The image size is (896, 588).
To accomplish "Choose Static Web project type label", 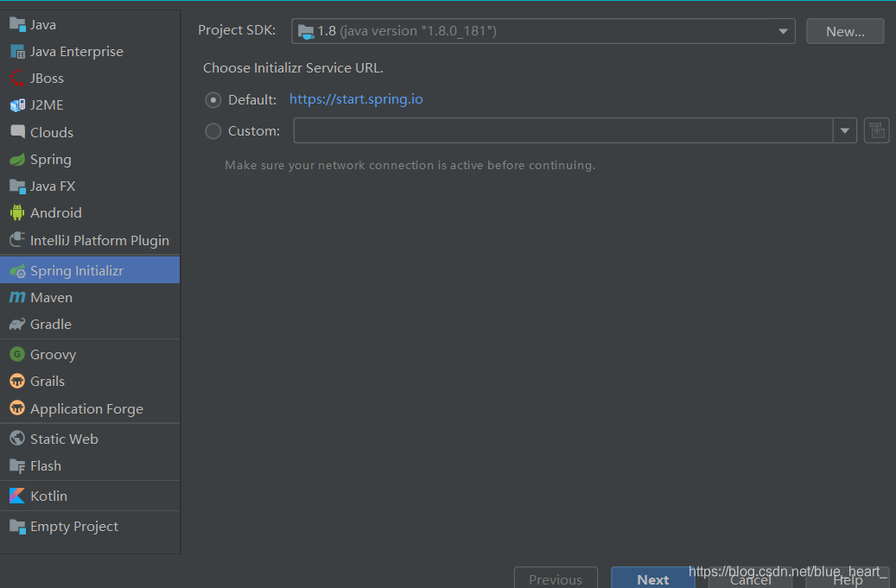I will [64, 439].
